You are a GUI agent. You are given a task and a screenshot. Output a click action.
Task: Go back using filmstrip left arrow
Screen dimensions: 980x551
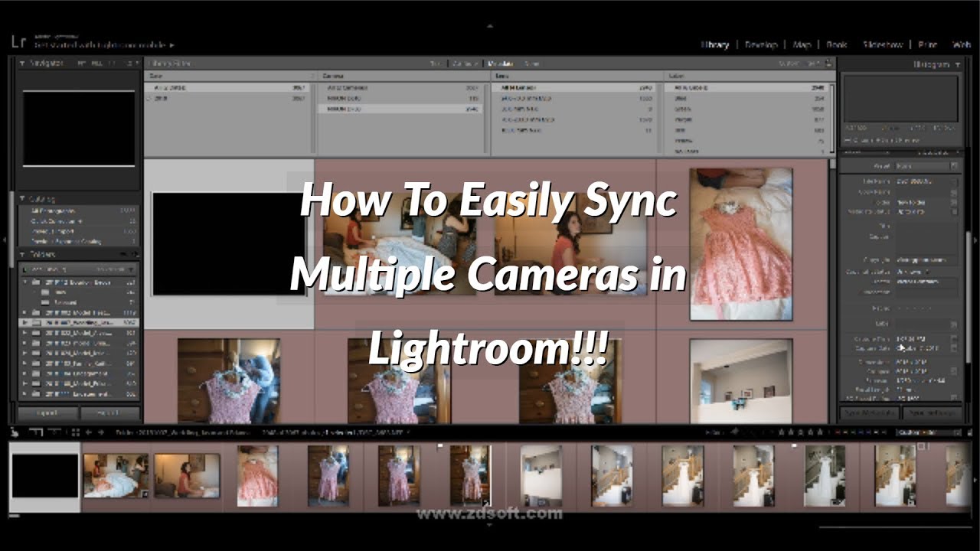89,432
